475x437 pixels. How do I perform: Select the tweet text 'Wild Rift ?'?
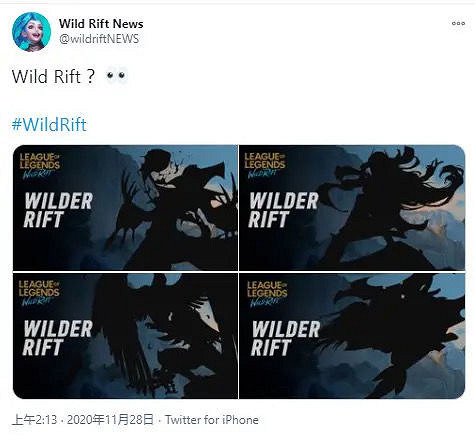point(54,76)
